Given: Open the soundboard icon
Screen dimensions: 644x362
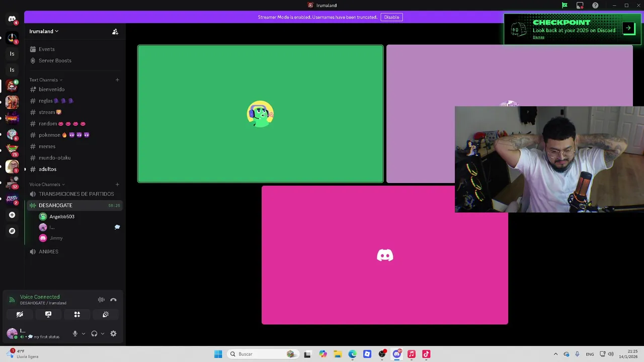Looking at the screenshot, I should point(106,314).
